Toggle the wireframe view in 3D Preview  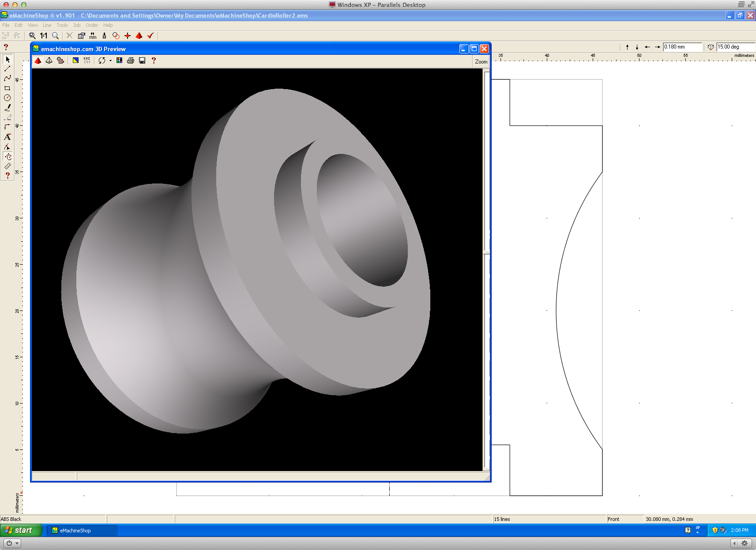[x=49, y=61]
